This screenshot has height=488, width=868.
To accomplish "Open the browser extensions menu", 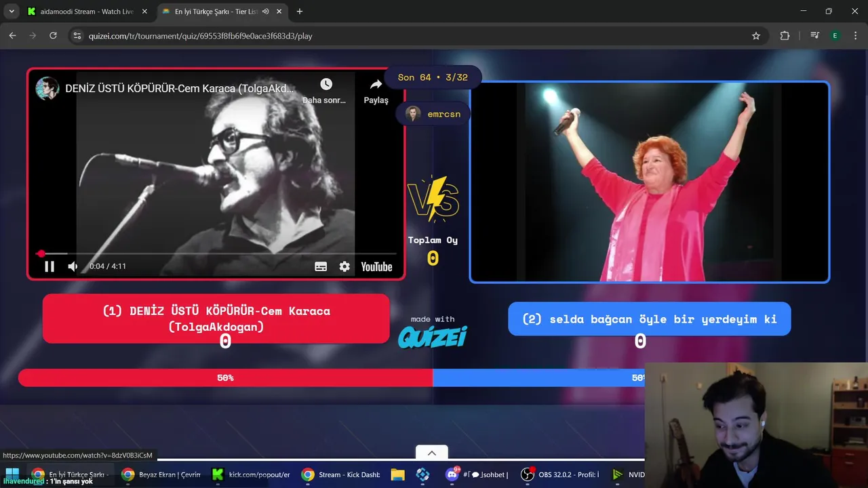I will 785,36.
